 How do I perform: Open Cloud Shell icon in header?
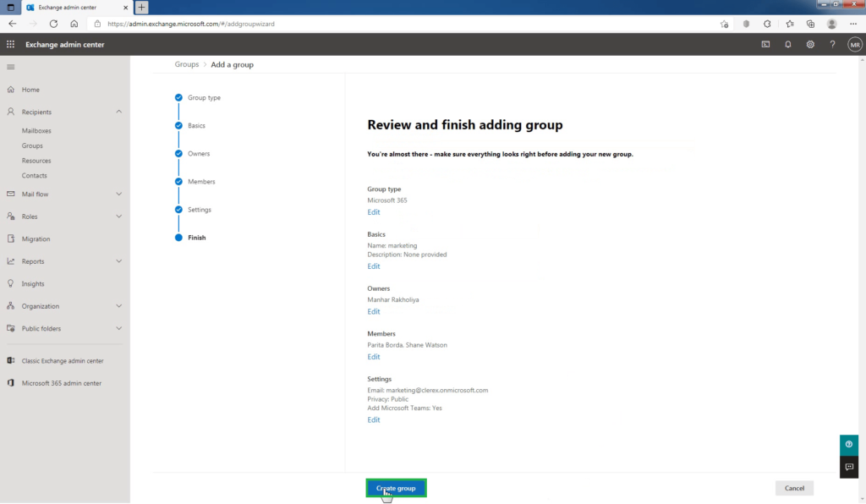click(765, 44)
